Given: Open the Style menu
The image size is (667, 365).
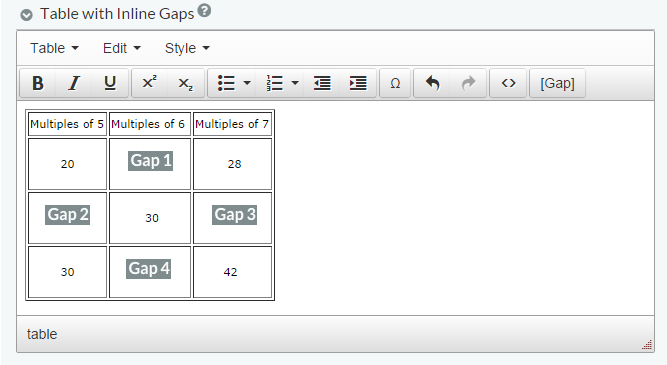Looking at the screenshot, I should (187, 48).
